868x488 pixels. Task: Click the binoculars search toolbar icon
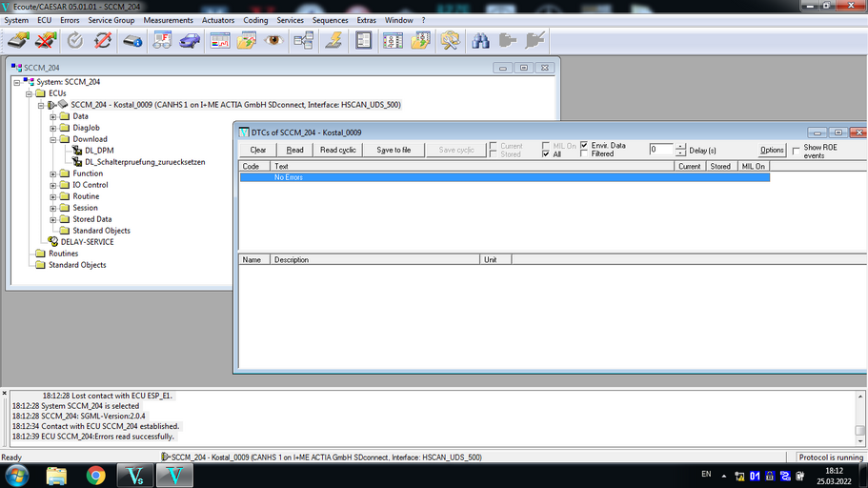pos(480,40)
